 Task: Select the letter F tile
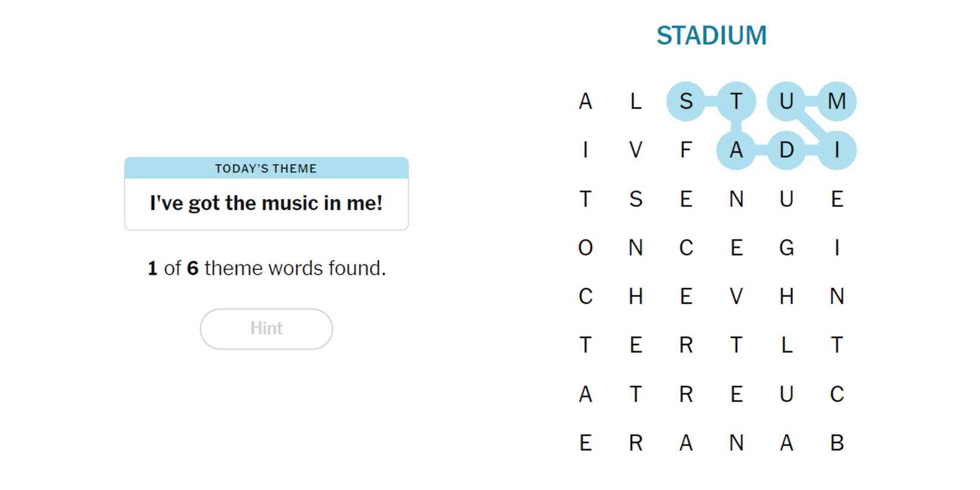coord(686,150)
